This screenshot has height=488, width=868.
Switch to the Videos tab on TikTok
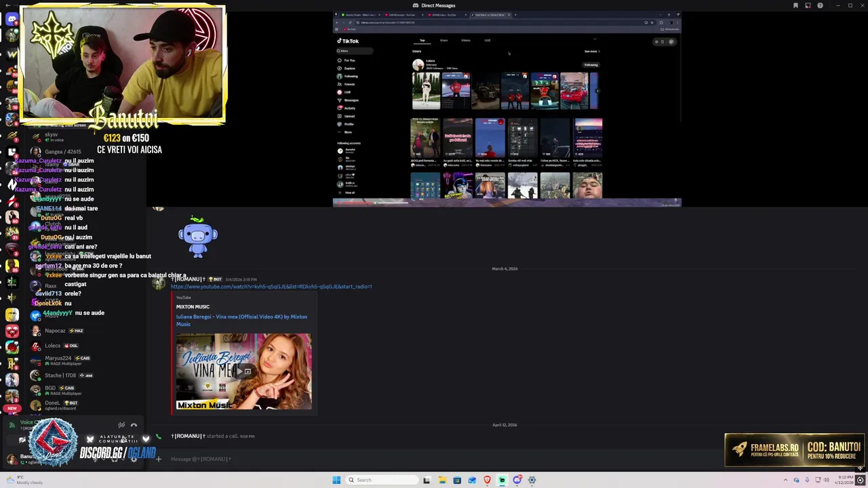point(466,41)
